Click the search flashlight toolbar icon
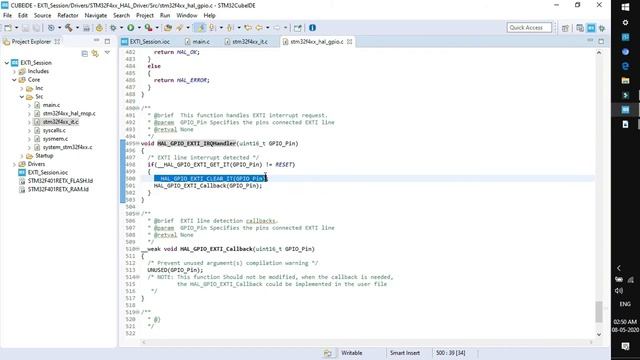The height and width of the screenshot is (360, 640). pyautogui.click(x=180, y=28)
